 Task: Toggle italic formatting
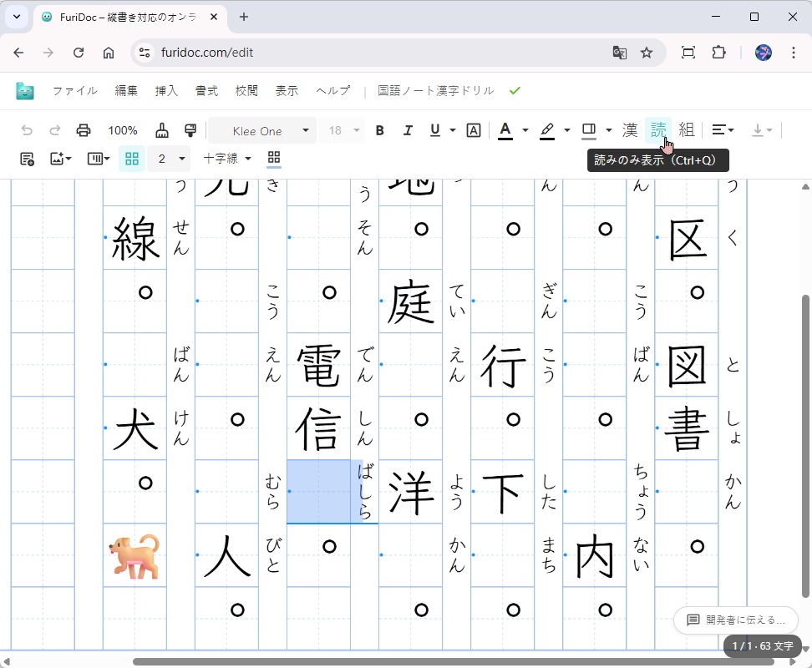pos(408,130)
